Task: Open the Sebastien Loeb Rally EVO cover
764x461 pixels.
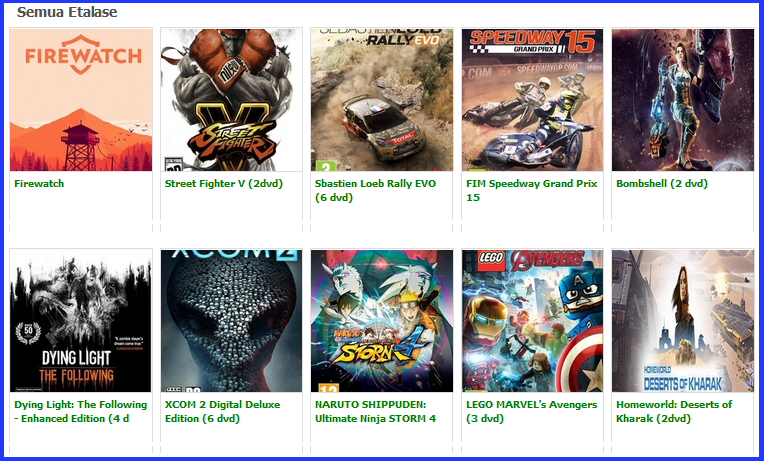Action: tap(382, 100)
